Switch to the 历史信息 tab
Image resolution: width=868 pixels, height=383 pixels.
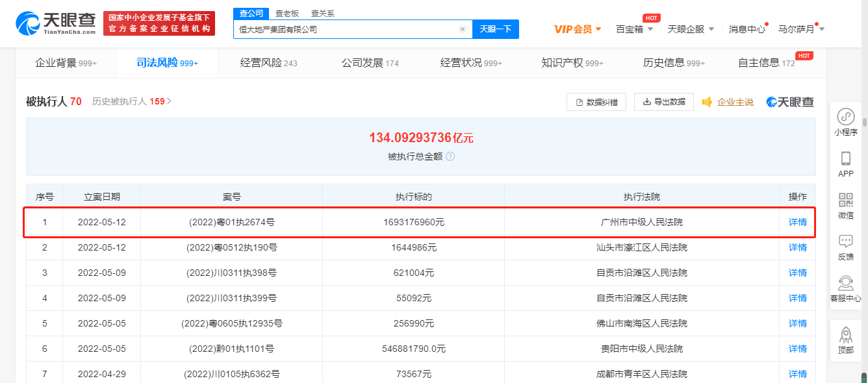[674, 63]
